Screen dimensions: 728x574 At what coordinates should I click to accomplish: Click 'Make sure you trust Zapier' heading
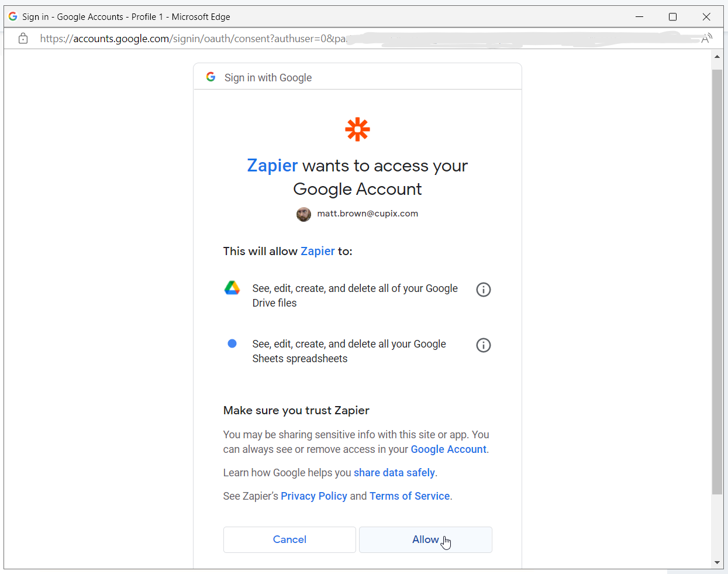pyautogui.click(x=296, y=411)
